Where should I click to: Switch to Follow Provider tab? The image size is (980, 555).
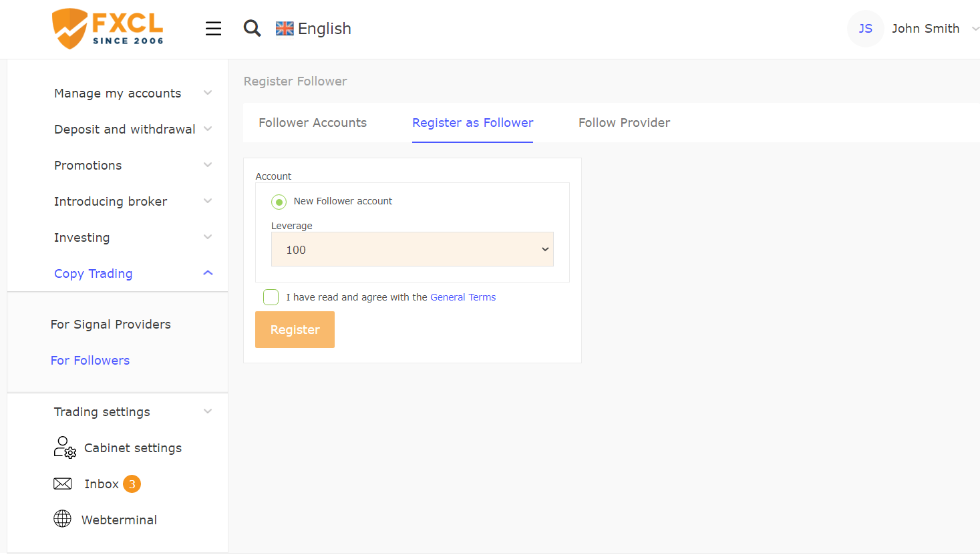point(624,123)
